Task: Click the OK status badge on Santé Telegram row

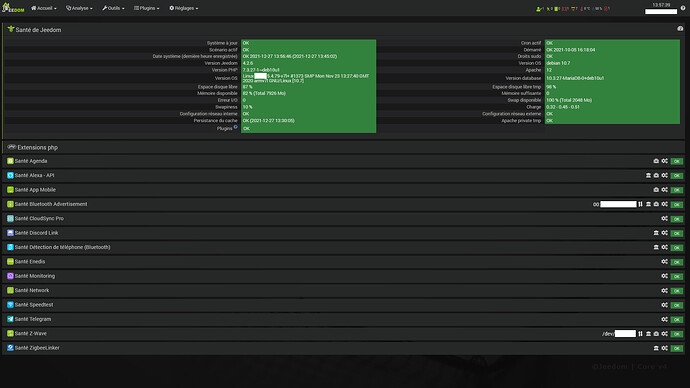Action: (x=677, y=319)
